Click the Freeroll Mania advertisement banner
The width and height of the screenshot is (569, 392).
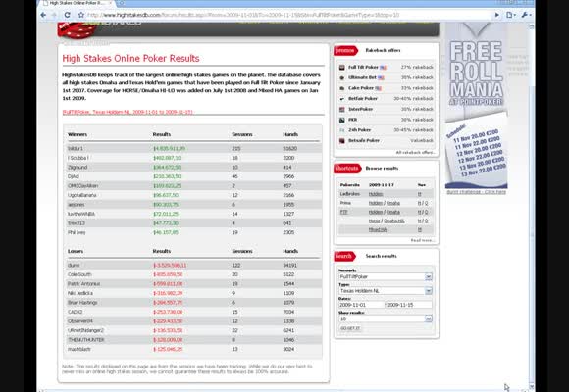[477, 105]
